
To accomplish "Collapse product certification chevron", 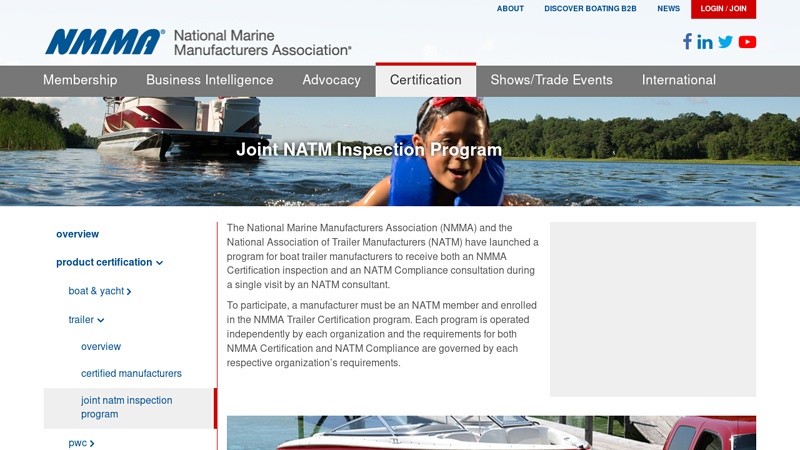I will 160,263.
